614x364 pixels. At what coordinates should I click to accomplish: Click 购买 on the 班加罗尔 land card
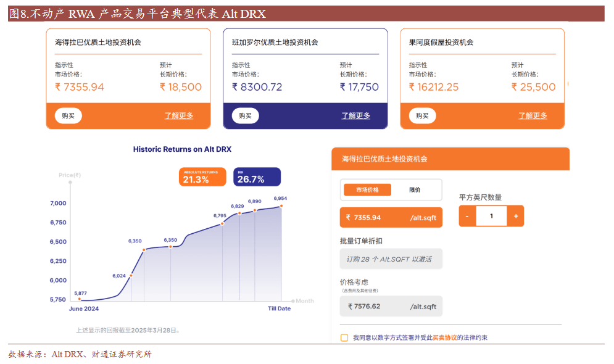click(245, 116)
